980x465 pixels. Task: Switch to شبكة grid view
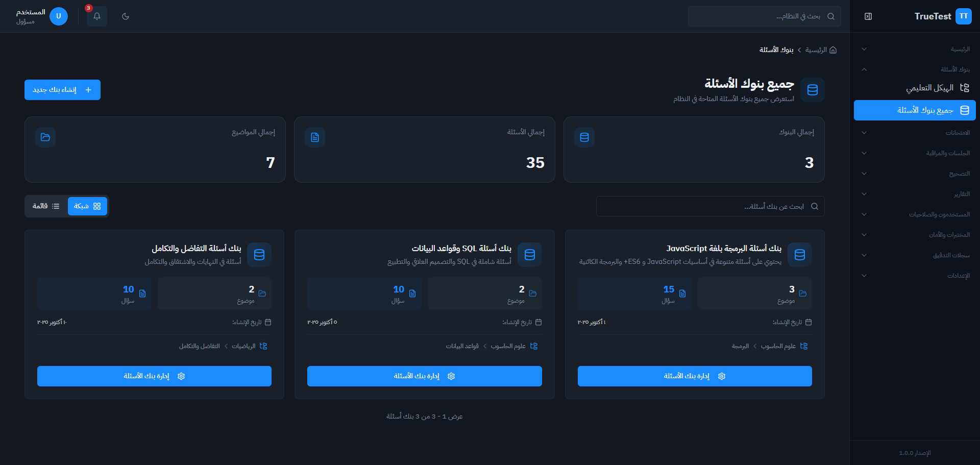(87, 206)
